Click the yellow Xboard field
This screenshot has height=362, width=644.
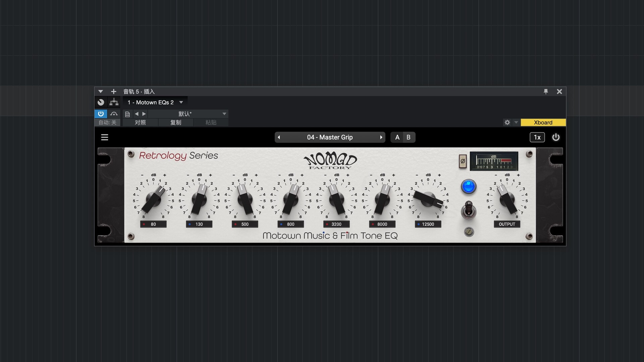click(543, 122)
